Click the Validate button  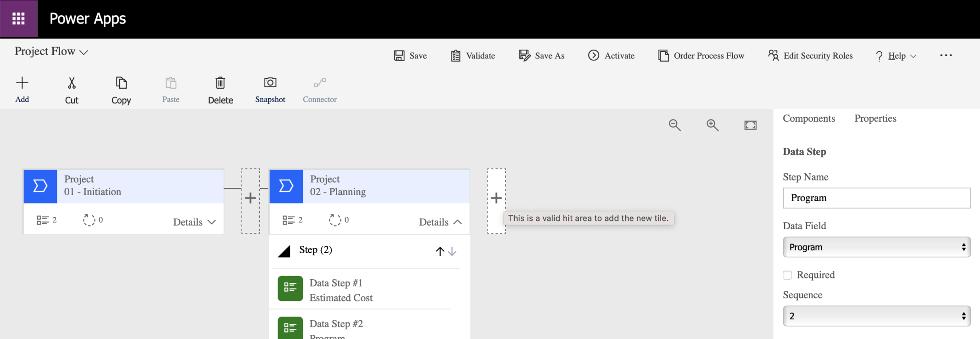tap(473, 56)
